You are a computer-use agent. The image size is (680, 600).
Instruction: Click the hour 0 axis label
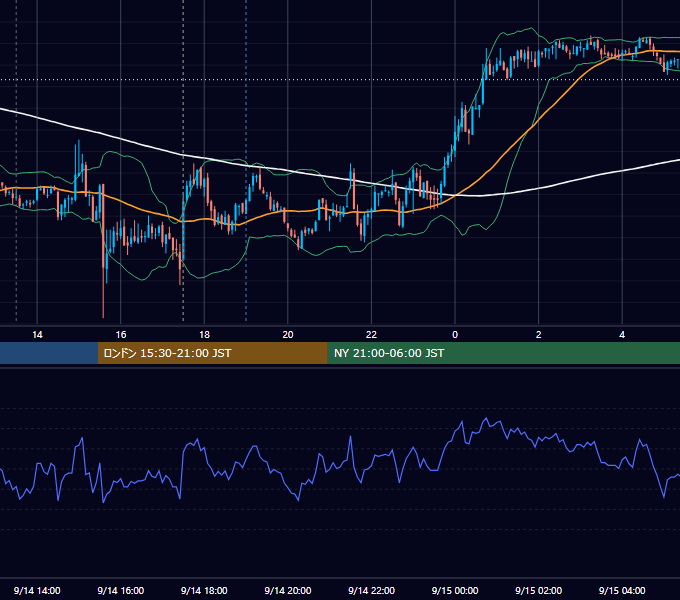point(455,334)
